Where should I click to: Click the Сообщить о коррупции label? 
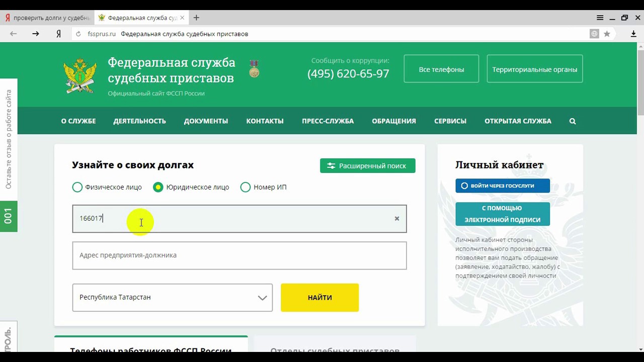click(350, 60)
